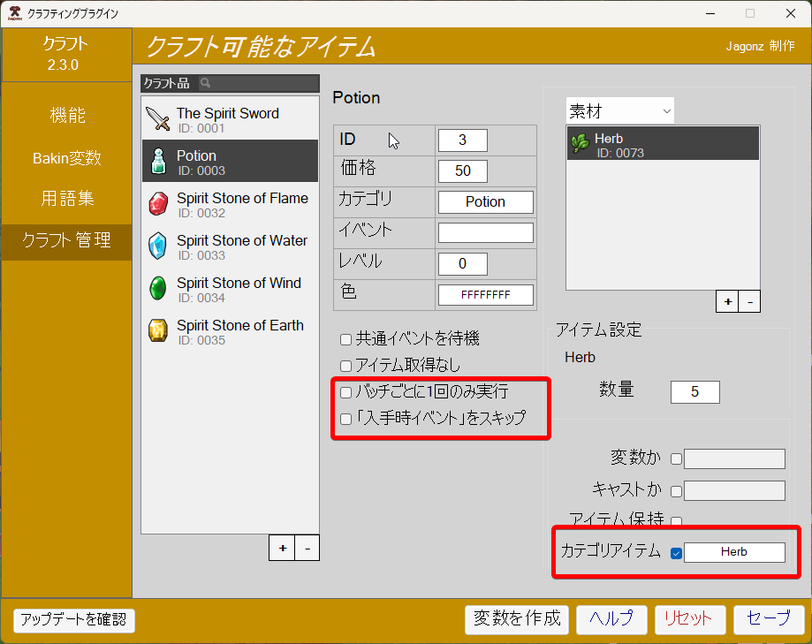
Task: Select Spirit Stone of Wind row
Action: click(231, 289)
